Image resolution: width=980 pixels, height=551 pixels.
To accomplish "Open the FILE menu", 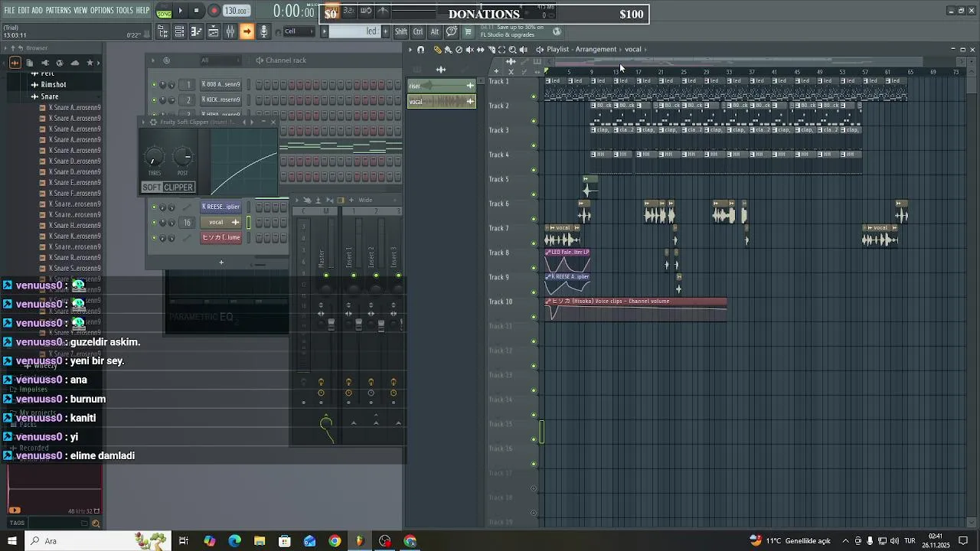I will tap(10, 11).
